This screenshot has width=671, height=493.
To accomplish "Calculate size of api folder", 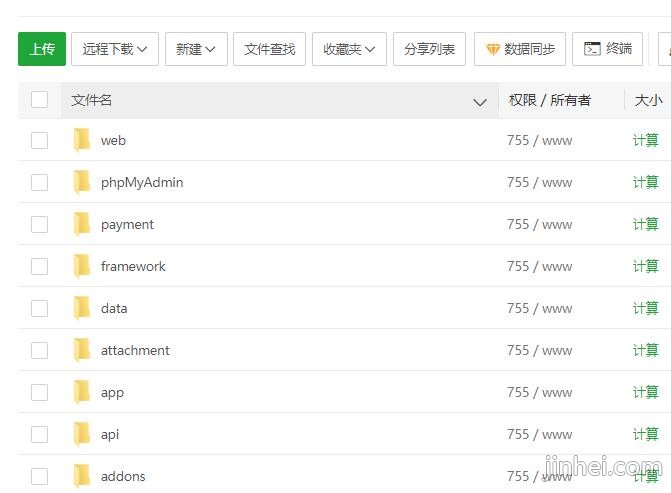I will 645,434.
